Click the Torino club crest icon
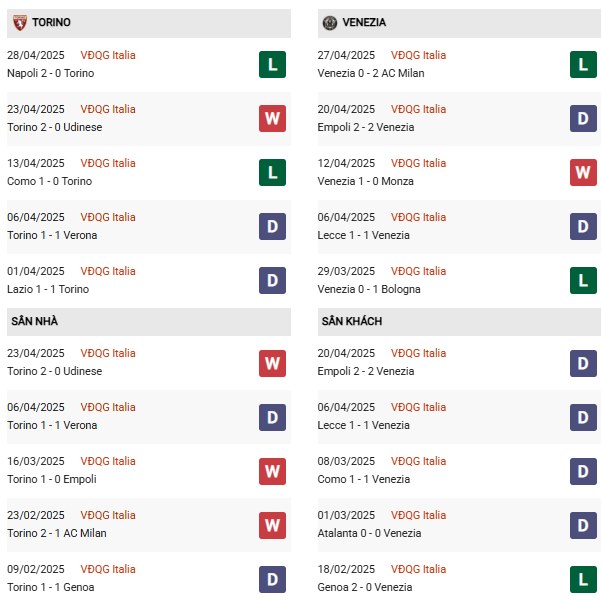Viewport: 602px width, 600px height. [x=20, y=23]
